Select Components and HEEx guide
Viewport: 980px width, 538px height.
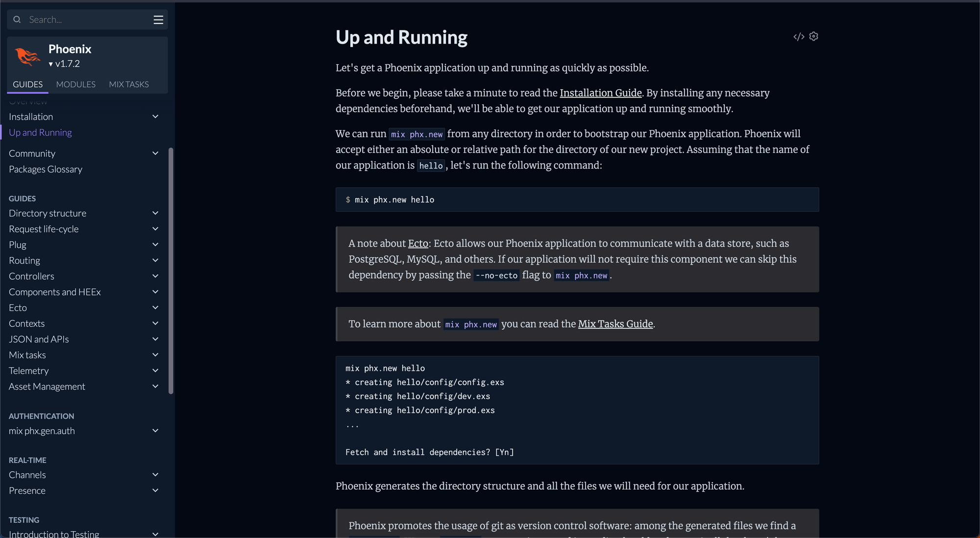coord(55,292)
